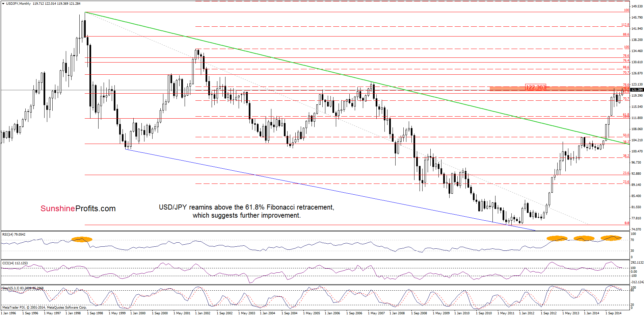The width and height of the screenshot is (644, 316).
Task: Select the red 122.303 resistance label
Action: tap(536, 87)
